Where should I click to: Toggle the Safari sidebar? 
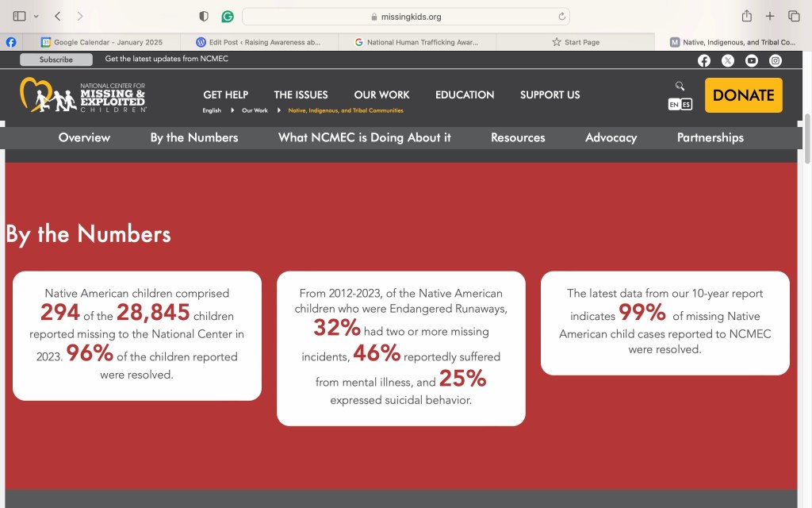[19, 16]
